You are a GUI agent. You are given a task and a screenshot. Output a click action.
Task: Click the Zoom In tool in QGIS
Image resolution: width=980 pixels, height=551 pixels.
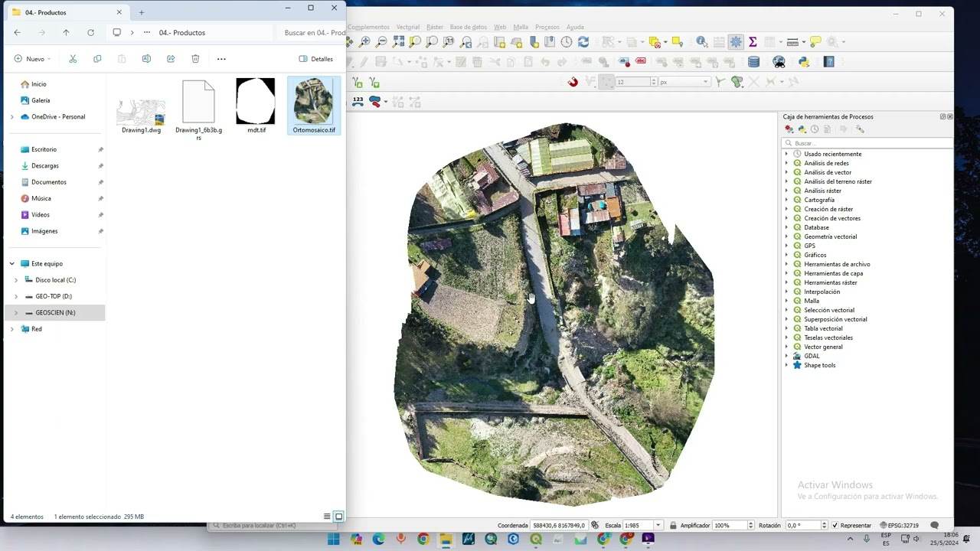click(x=365, y=42)
